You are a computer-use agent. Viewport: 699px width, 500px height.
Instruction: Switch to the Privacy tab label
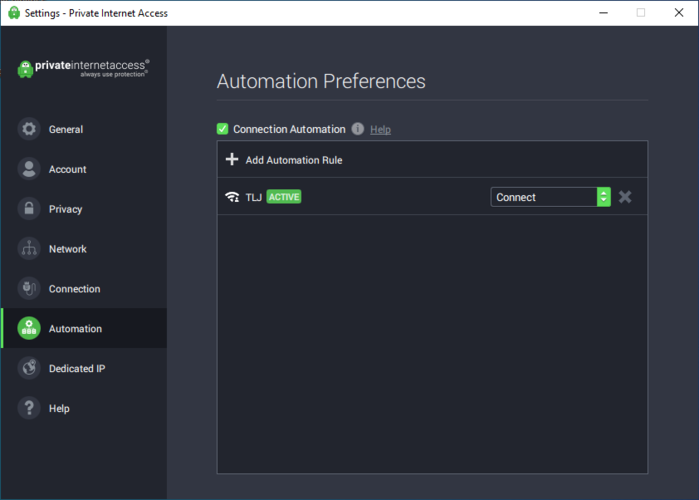coord(66,209)
